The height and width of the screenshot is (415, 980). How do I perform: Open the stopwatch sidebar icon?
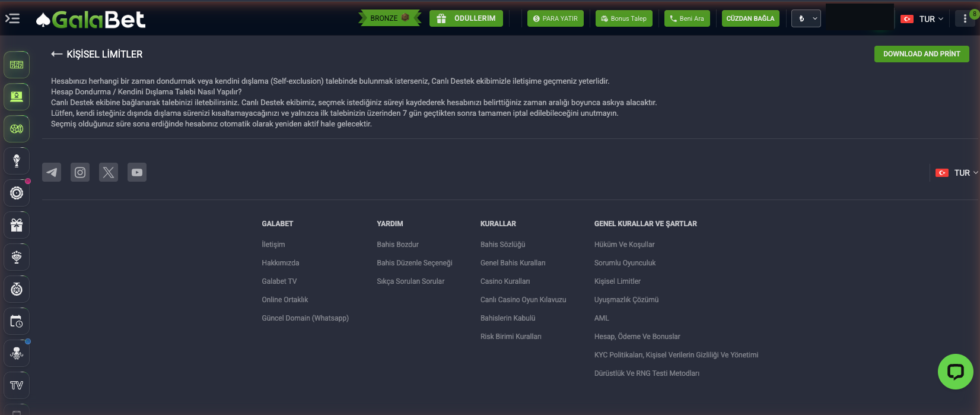pyautogui.click(x=17, y=289)
